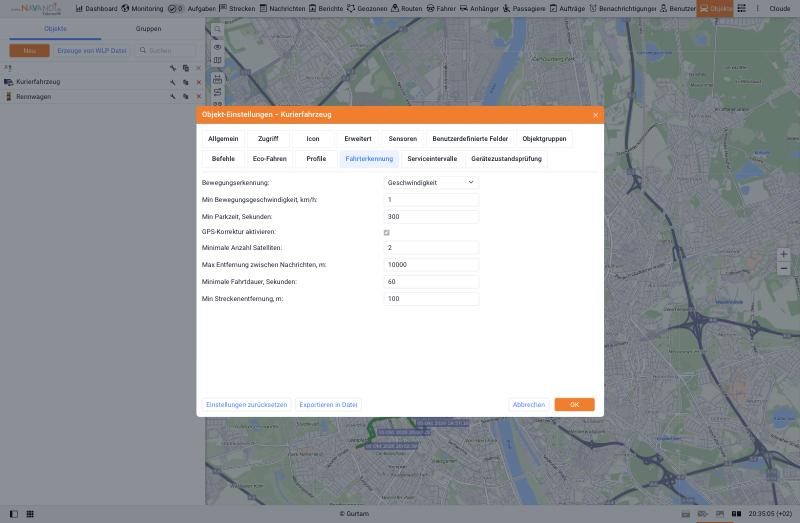Open Routen in the top menu
This screenshot has width=800, height=523.
point(407,9)
